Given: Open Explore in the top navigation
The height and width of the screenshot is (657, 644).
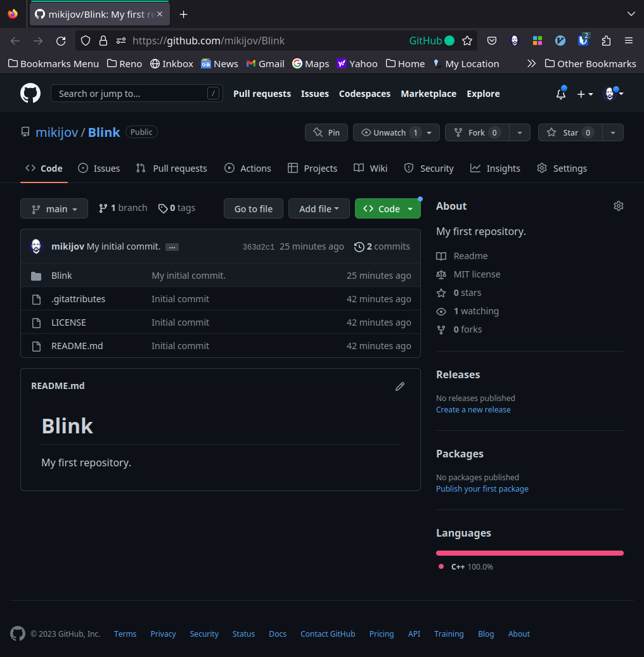Looking at the screenshot, I should [483, 94].
